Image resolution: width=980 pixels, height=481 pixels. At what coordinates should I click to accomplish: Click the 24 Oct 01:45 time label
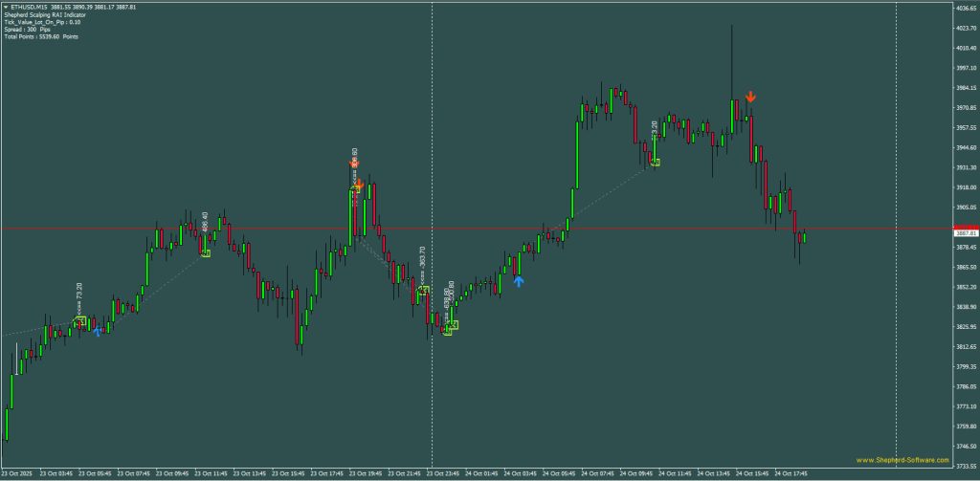pyautogui.click(x=483, y=473)
